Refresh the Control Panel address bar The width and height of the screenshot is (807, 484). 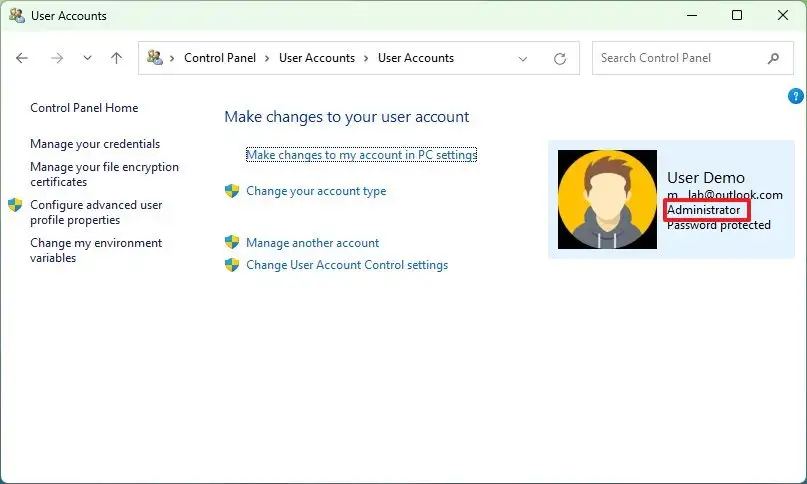click(560, 58)
